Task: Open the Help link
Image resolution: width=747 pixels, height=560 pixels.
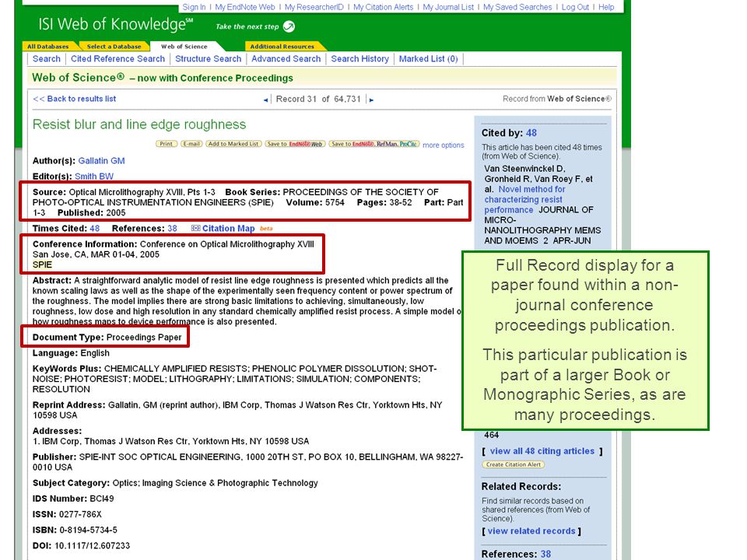Action: pos(606,7)
